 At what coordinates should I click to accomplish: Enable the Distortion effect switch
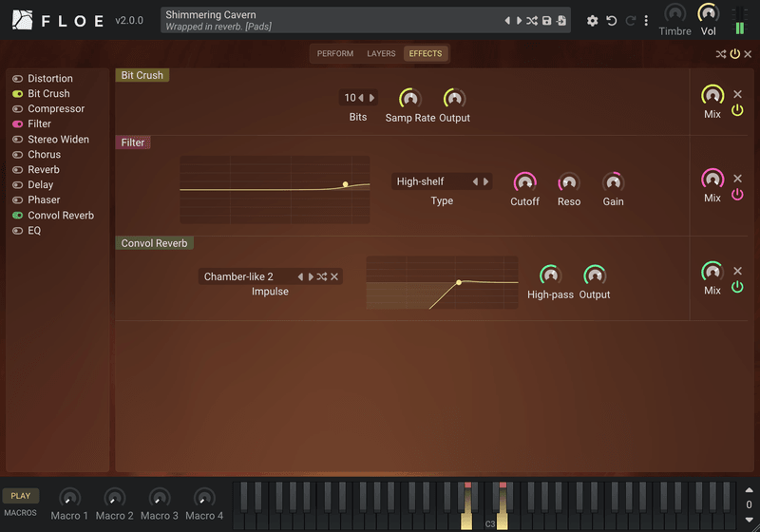17,79
